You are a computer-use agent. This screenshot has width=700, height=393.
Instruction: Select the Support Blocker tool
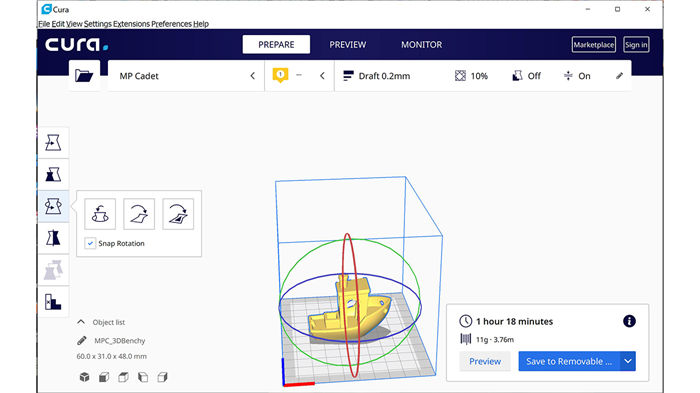click(x=53, y=302)
